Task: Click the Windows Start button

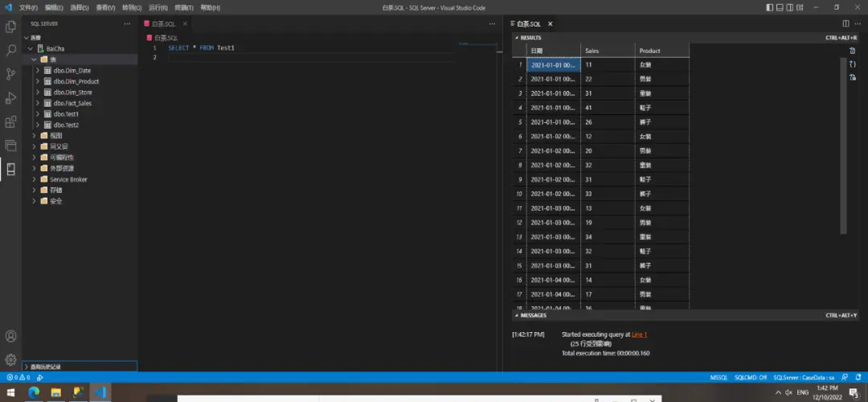Action: pos(10,392)
